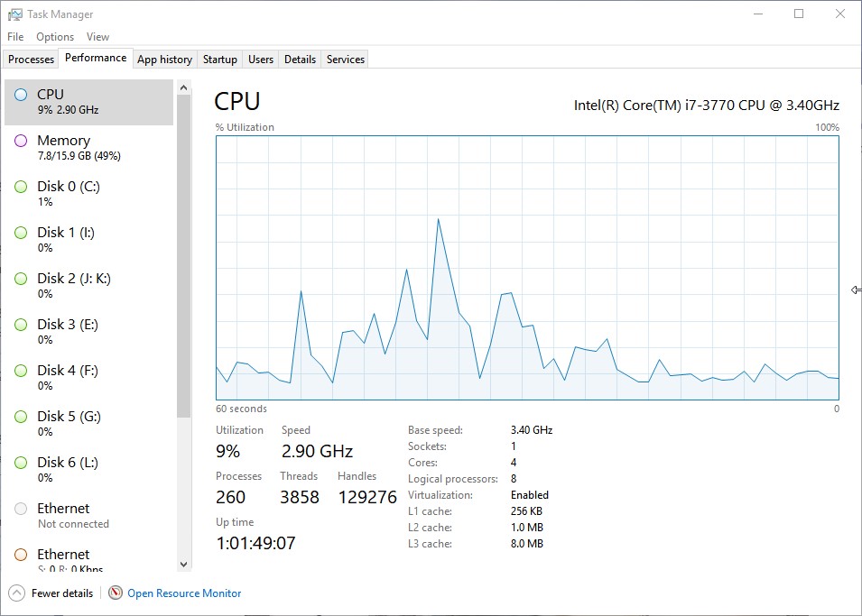Click the CPU circle icon in sidebar
Screen dimensions: 862x616
pos(21,94)
